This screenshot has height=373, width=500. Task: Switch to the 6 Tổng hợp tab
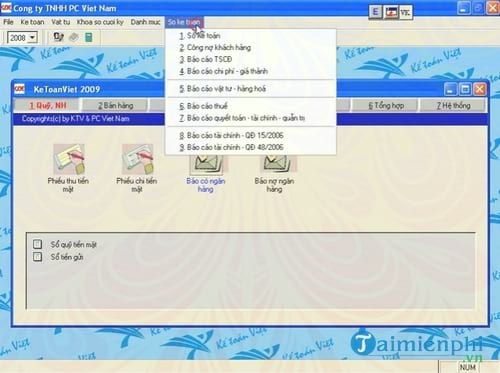click(386, 106)
